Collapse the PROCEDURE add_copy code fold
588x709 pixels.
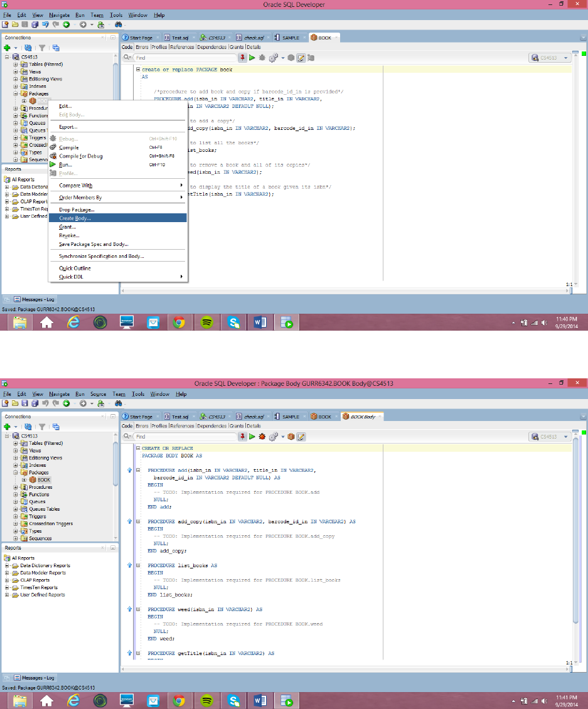tap(138, 521)
